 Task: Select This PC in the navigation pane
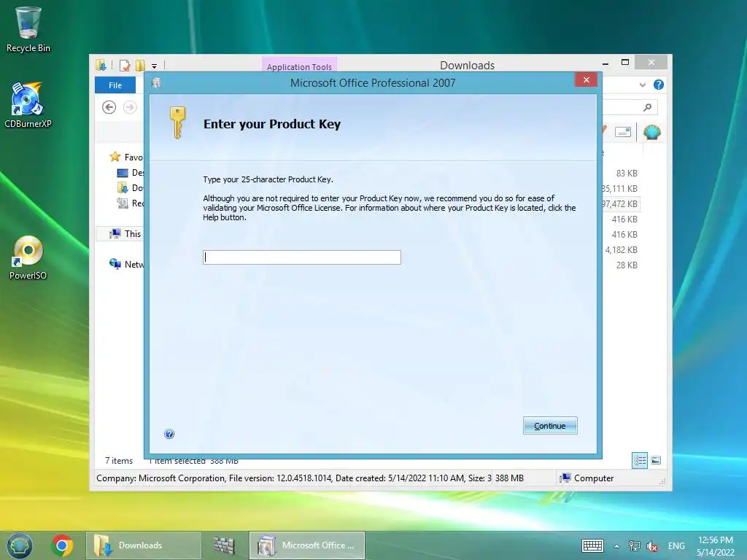125,234
